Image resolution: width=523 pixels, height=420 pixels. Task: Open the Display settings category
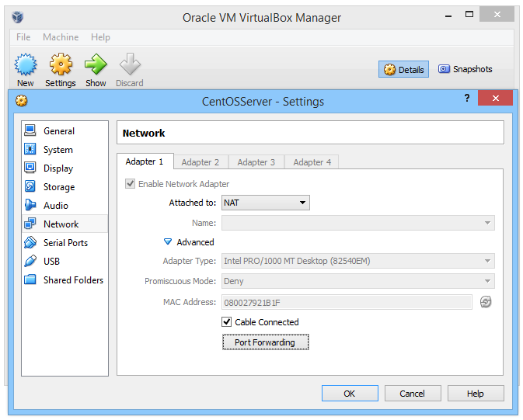click(65, 168)
